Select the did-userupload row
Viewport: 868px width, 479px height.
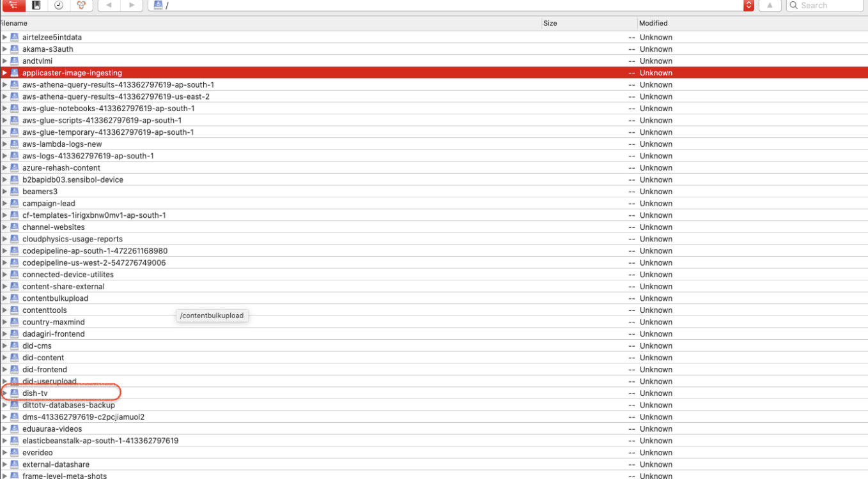pos(434,381)
